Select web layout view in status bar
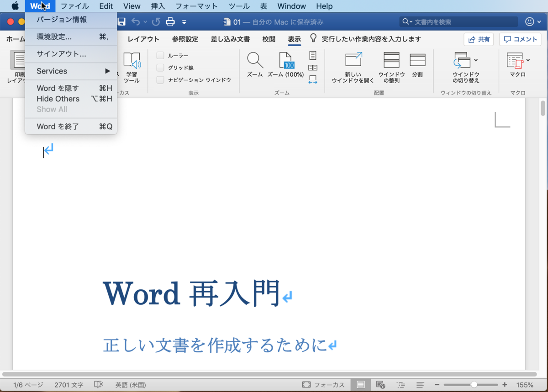 pyautogui.click(x=380, y=385)
